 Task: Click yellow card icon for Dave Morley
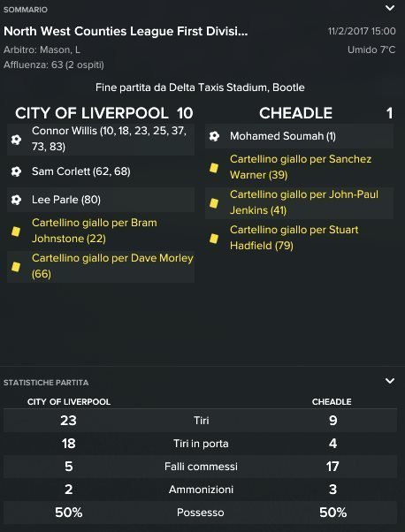(16, 267)
